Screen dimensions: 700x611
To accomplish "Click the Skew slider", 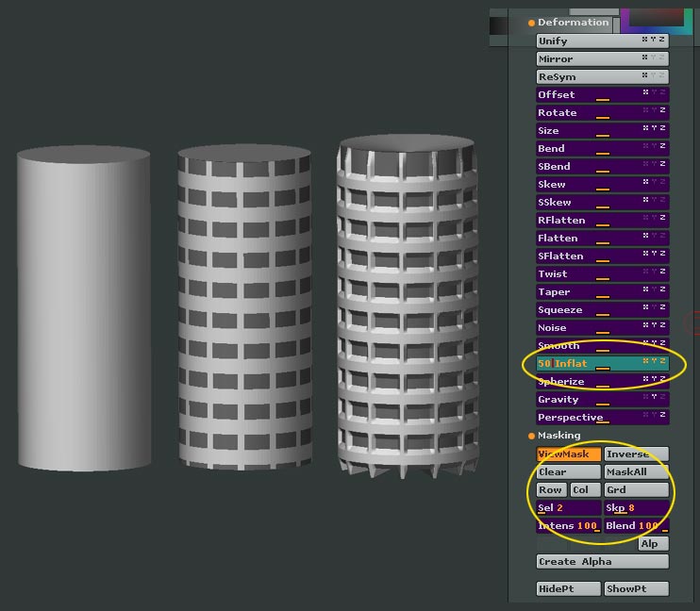I will coord(602,184).
